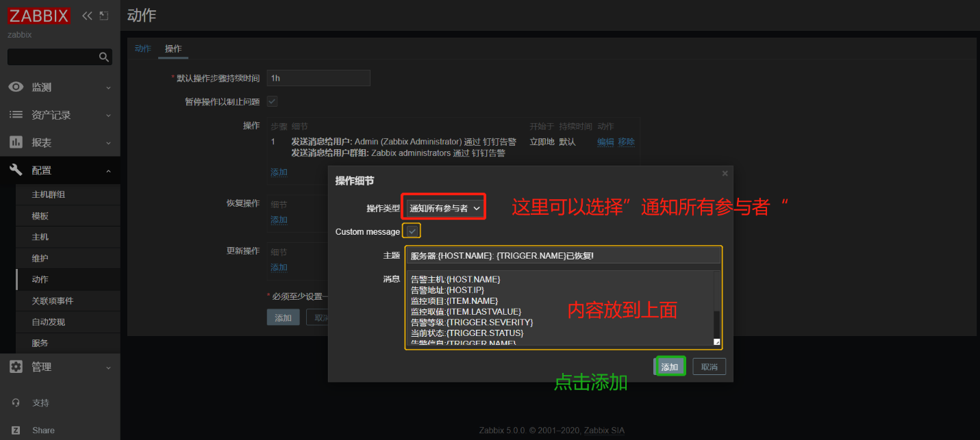Click Share link in sidebar
The width and height of the screenshot is (980, 440).
[43, 430]
